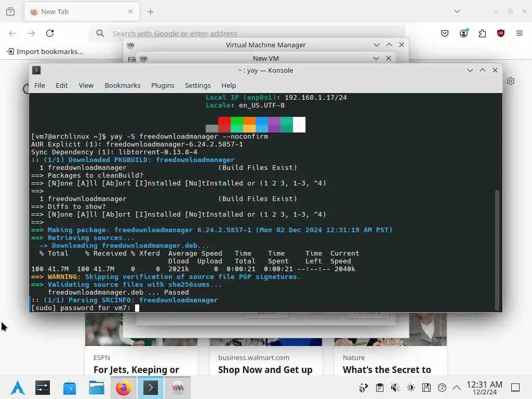Open the clock showing 12:31 AM
The width and height of the screenshot is (532, 399).
[484, 388]
